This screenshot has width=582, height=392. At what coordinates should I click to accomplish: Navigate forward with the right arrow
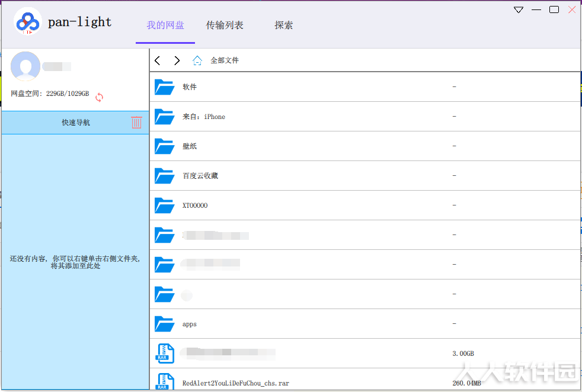177,60
